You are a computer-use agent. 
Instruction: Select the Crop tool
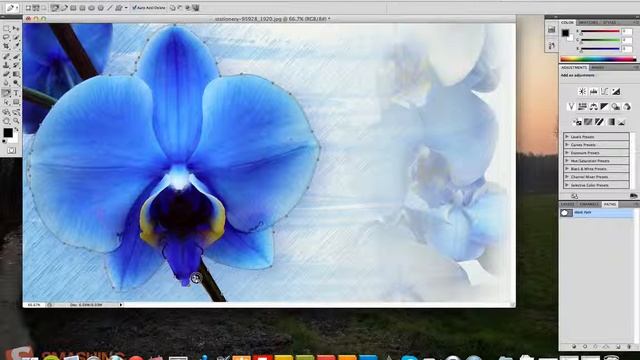coord(6,47)
